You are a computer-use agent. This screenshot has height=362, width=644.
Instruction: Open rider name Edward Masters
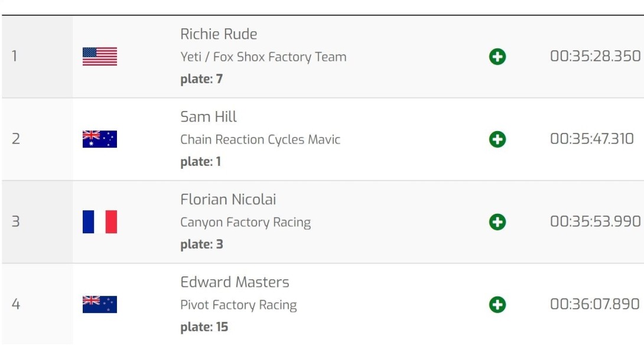click(235, 282)
